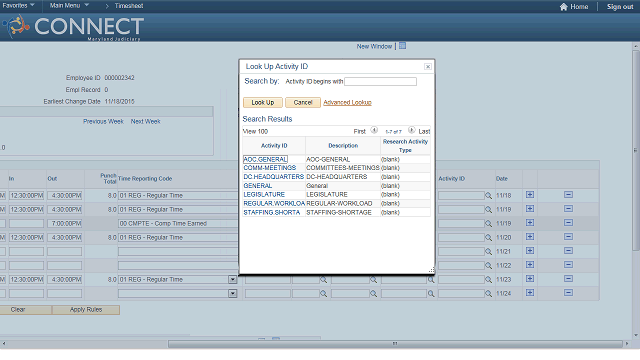Click Activity ID lookup magnifier for 11/22 row
Screen dimensions: 640x360
(x=488, y=266)
